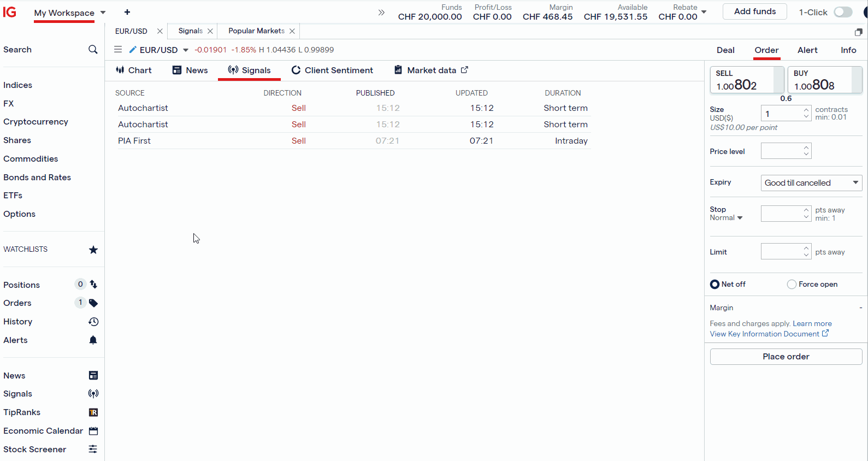Toggle the 1-Click trading switch
This screenshot has width=868, height=461.
tap(843, 12)
